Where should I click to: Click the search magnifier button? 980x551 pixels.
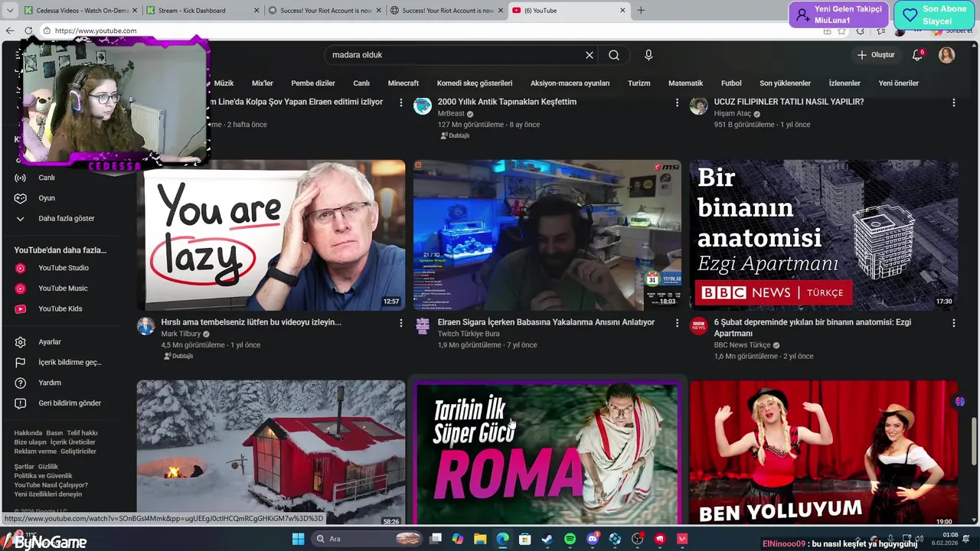pyautogui.click(x=614, y=55)
